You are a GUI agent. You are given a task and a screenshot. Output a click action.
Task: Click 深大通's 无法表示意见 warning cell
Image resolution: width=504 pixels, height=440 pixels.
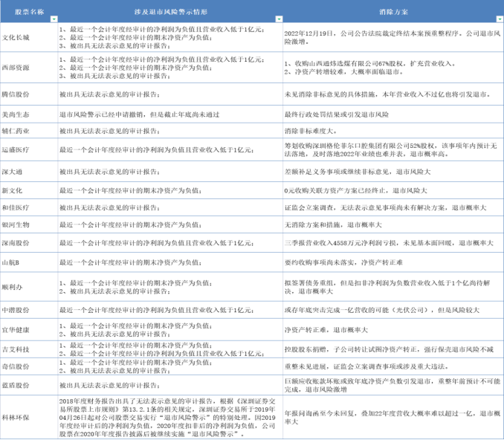click(170, 172)
